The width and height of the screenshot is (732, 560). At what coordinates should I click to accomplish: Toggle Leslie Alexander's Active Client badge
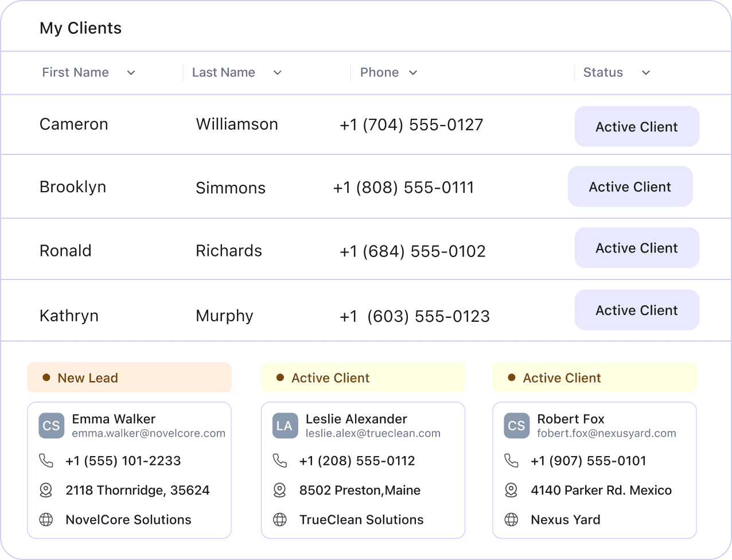(363, 378)
